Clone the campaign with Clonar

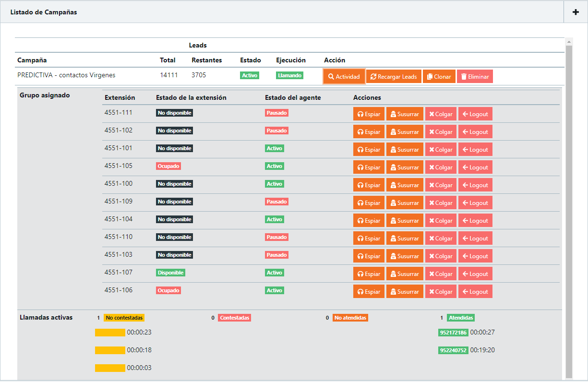pos(439,77)
